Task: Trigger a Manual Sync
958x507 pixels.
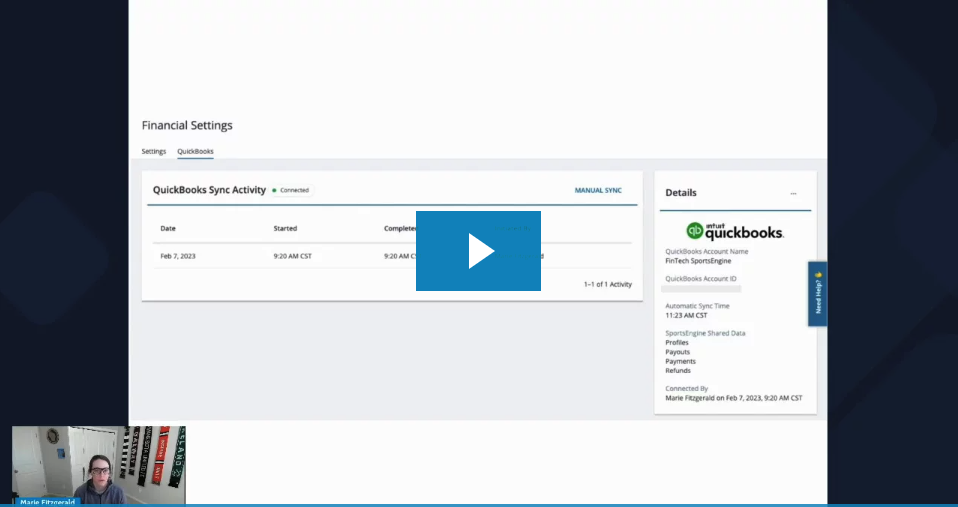Action: click(598, 190)
